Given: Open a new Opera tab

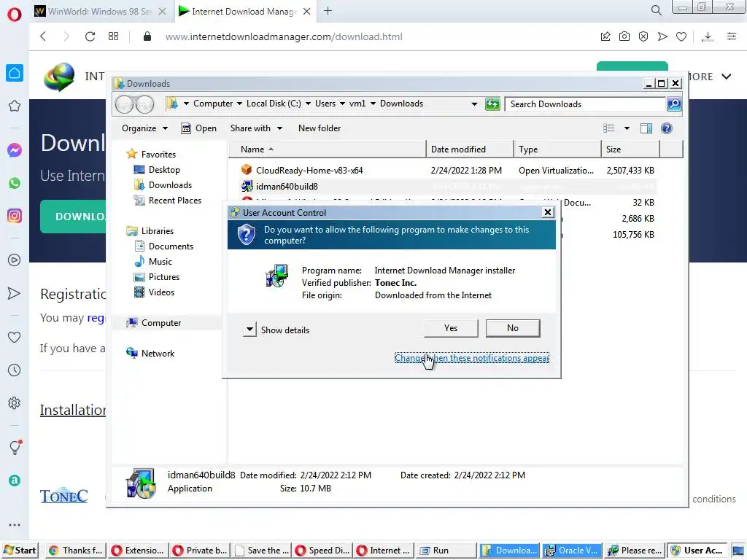Looking at the screenshot, I should click(x=328, y=10).
